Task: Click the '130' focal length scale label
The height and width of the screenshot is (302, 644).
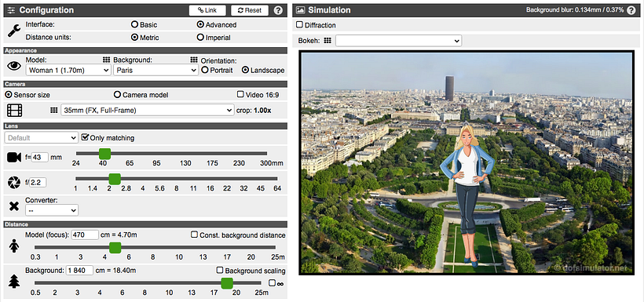Action: [x=185, y=163]
